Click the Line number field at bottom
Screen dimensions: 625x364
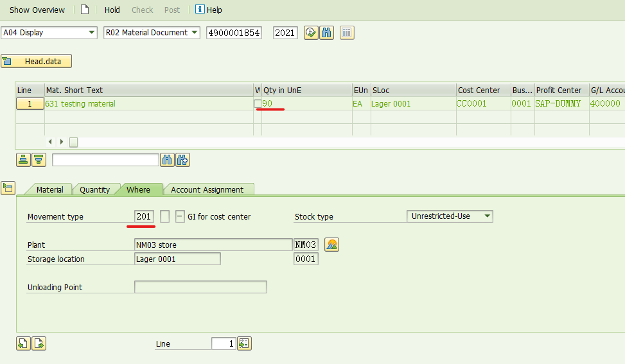224,343
